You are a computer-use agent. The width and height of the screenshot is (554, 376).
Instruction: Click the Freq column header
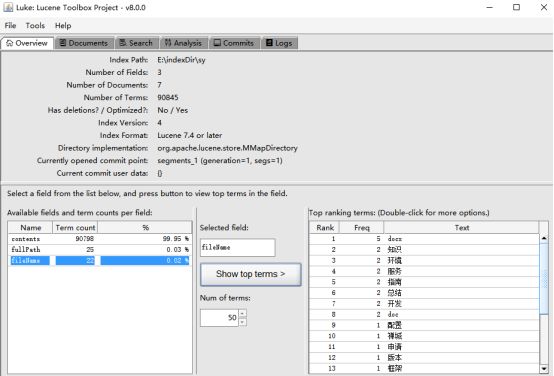tap(361, 228)
